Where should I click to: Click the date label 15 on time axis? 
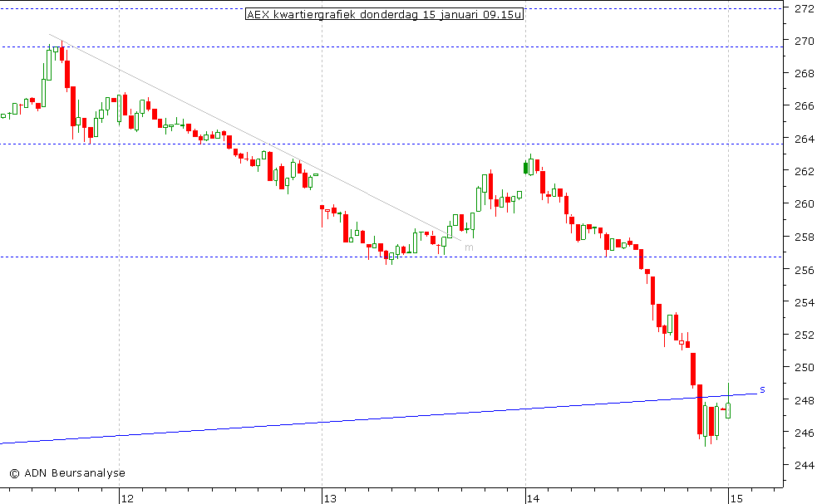coord(736,499)
